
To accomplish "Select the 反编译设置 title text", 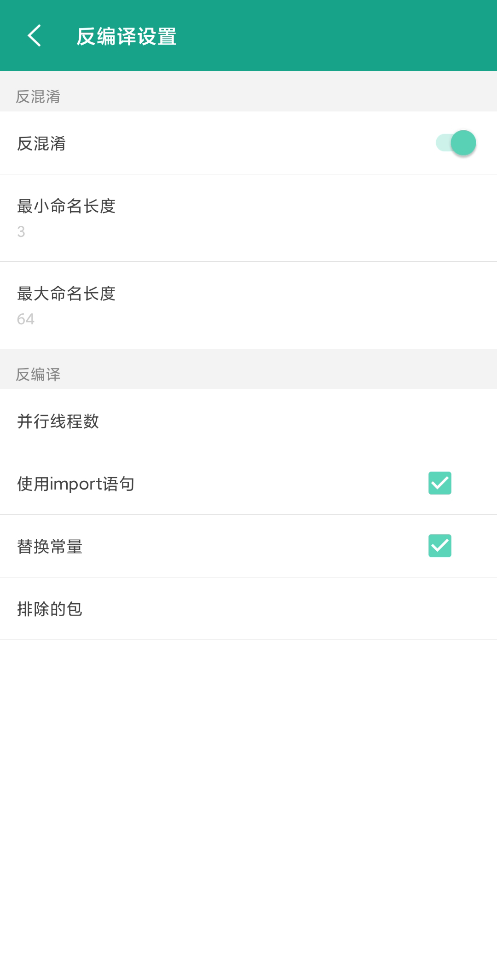I will click(x=127, y=37).
